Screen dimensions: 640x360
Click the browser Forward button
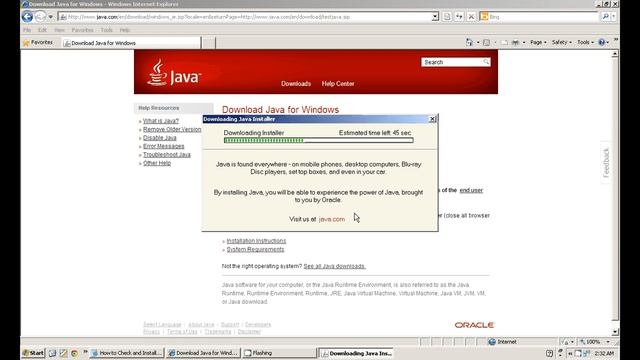[40, 17]
